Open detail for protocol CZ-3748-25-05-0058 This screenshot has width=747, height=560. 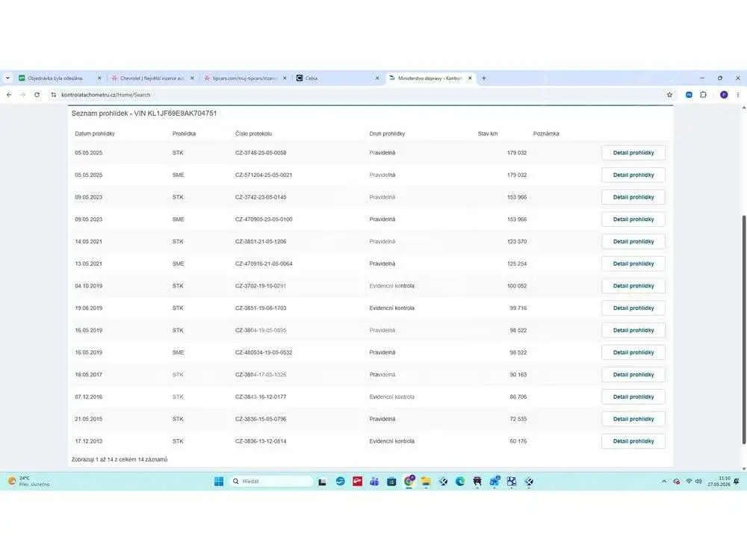click(x=633, y=153)
